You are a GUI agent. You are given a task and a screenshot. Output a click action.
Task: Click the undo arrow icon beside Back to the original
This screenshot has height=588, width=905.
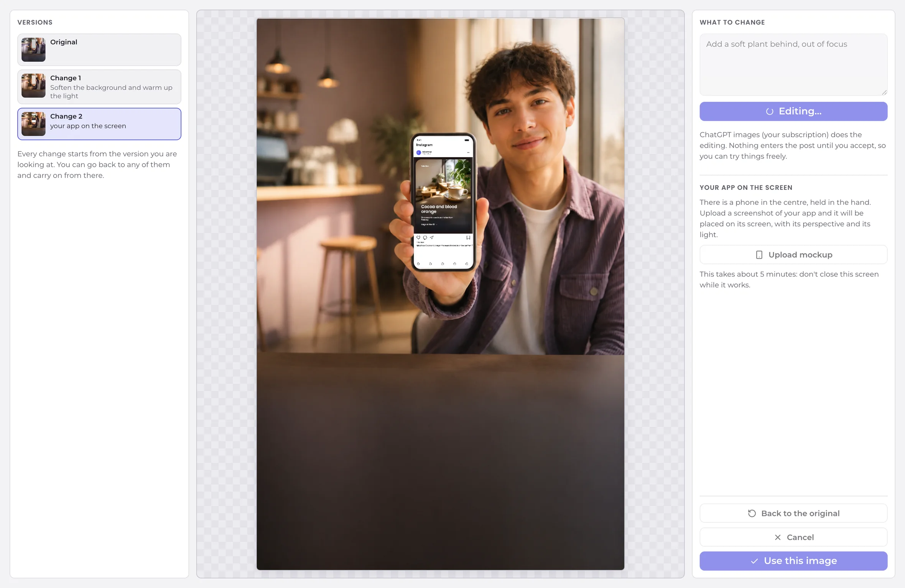[752, 513]
